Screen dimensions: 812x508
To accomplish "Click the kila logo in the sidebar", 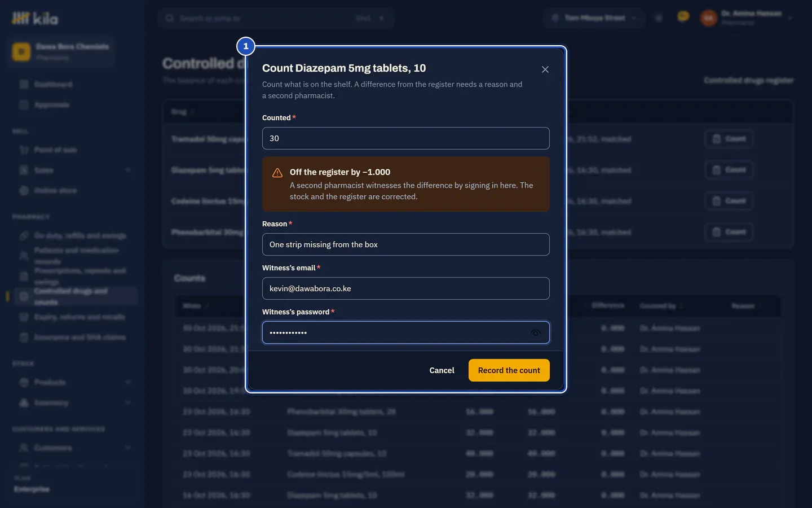I will click(35, 19).
